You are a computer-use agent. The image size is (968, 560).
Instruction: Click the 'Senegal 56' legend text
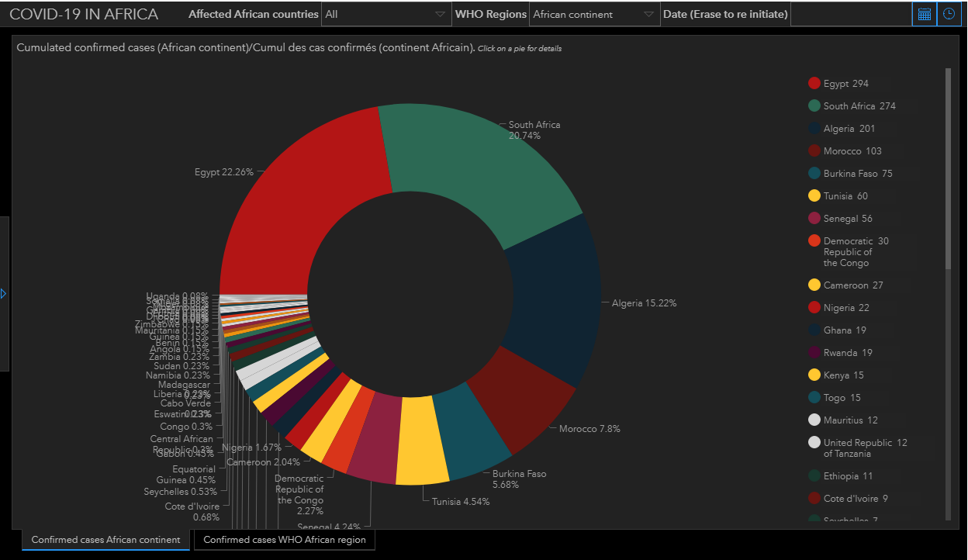tap(849, 219)
